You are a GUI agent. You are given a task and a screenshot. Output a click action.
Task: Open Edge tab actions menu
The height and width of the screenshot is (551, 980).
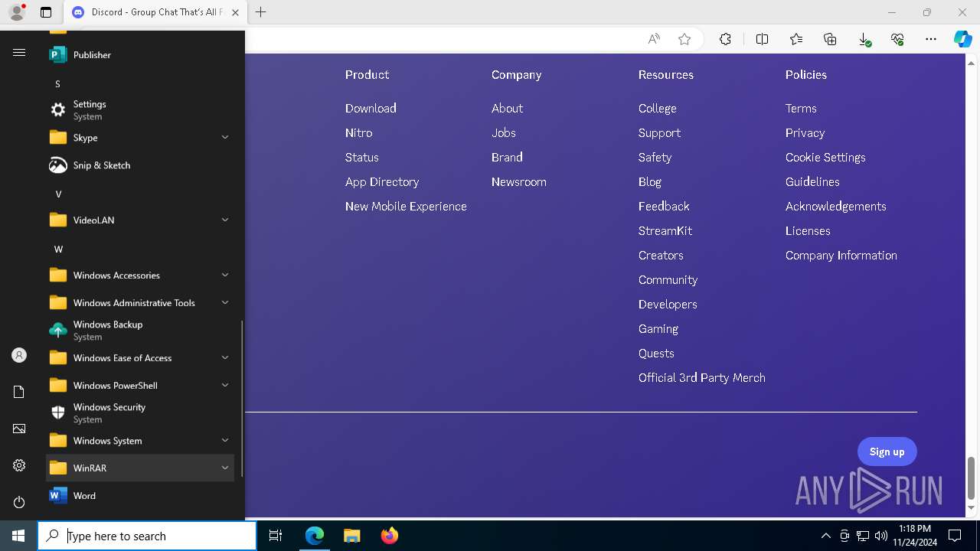point(46,12)
